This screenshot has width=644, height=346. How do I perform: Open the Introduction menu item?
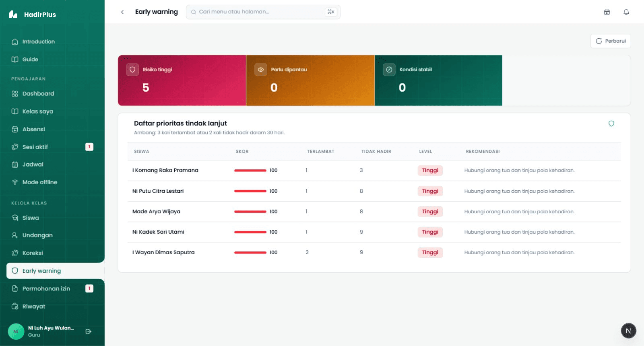[x=56, y=42]
